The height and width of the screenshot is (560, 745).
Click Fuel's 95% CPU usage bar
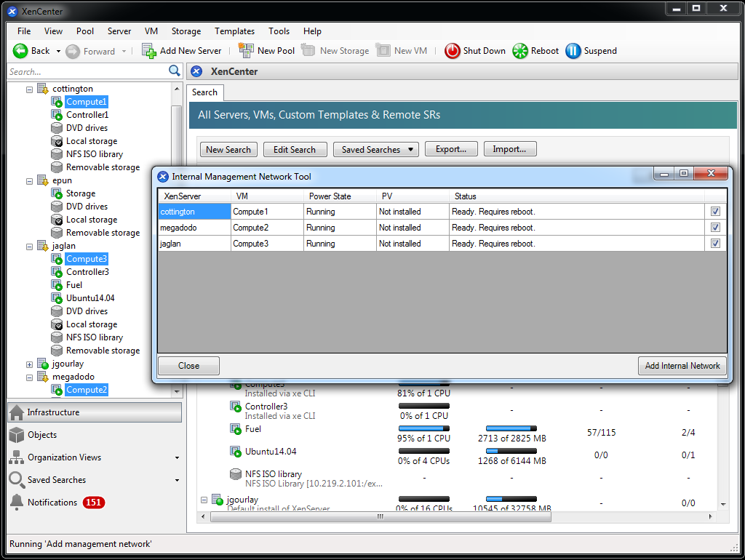424,428
